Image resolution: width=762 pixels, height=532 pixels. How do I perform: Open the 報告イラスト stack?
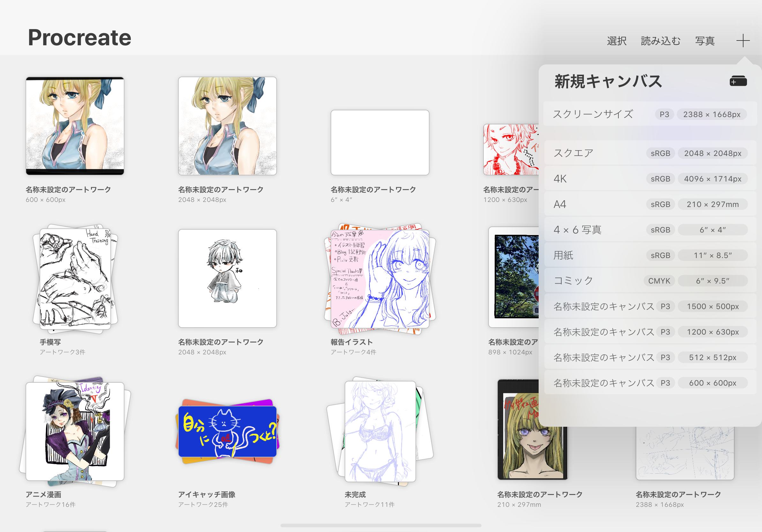380,279
